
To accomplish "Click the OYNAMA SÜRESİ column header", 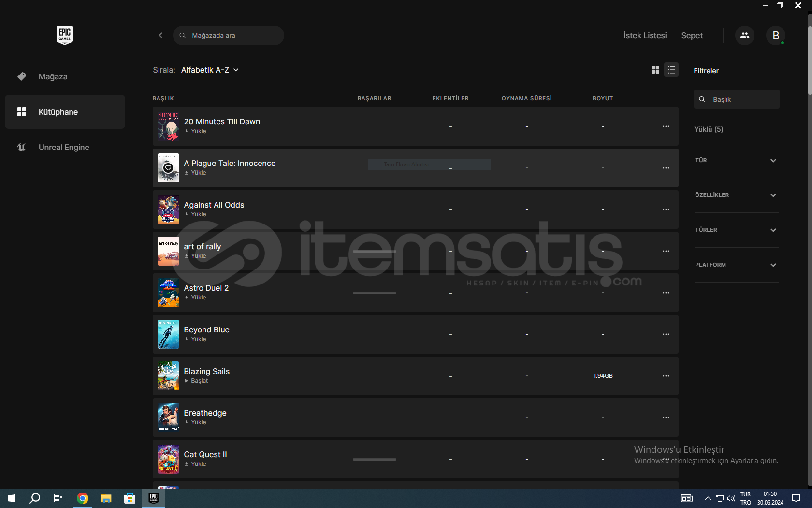I will [526, 98].
